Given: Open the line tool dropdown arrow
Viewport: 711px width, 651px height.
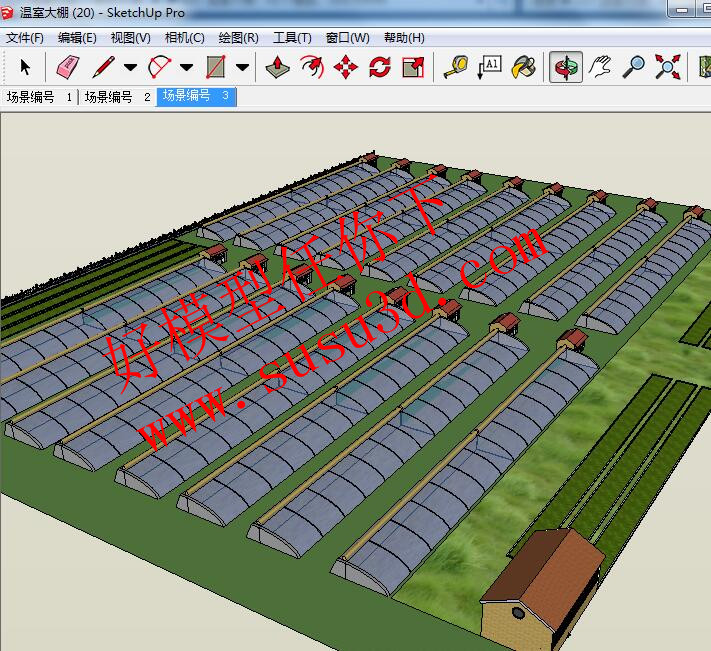Looking at the screenshot, I should click(x=131, y=68).
